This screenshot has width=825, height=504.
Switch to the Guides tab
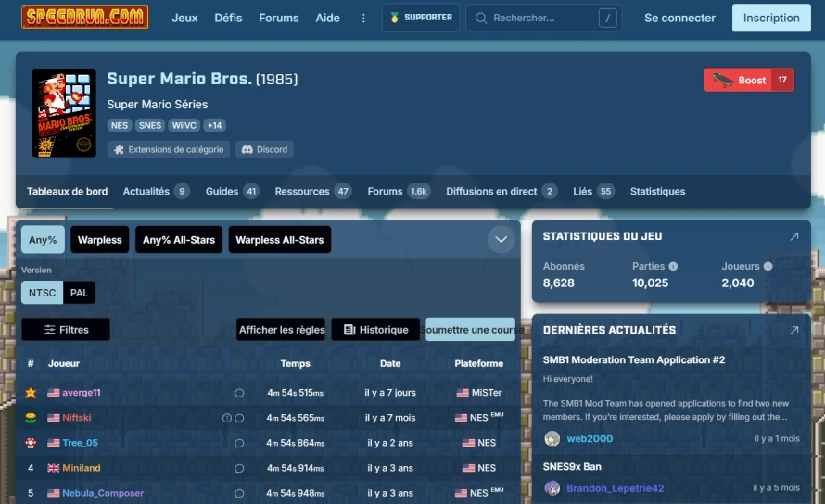pos(232,192)
